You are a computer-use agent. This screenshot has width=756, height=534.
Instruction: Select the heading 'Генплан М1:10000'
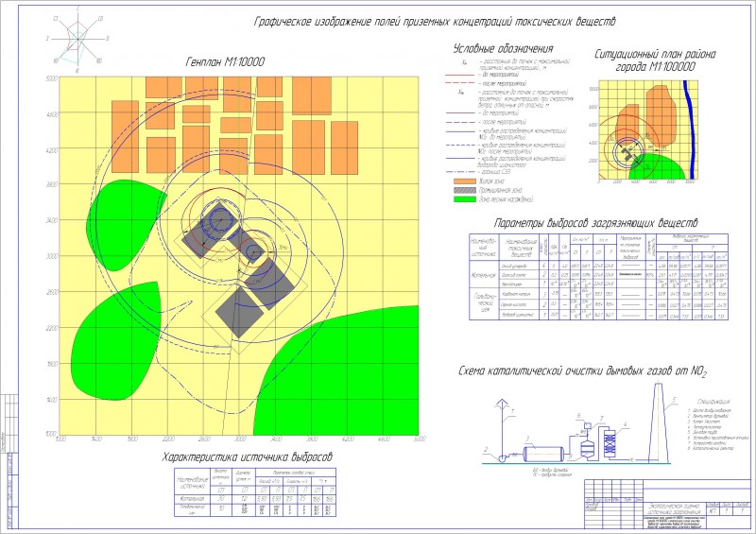225,62
